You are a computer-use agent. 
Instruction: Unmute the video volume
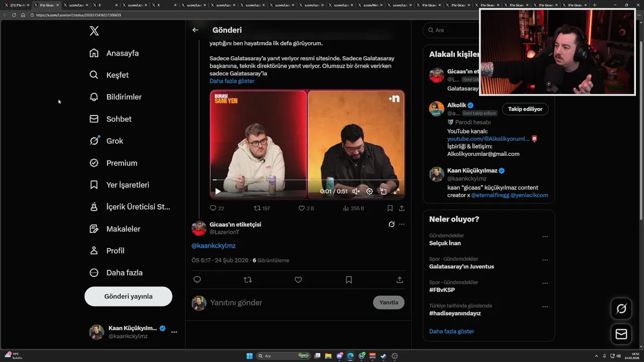pyautogui.click(x=356, y=191)
